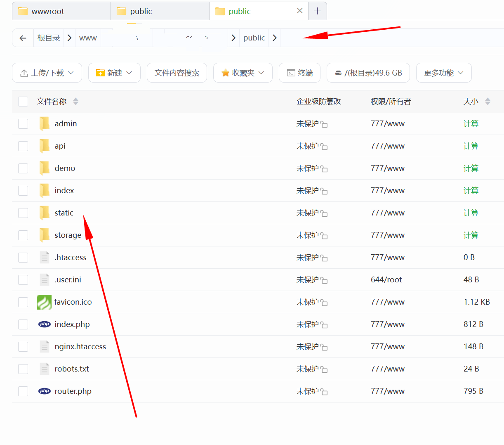The height and width of the screenshot is (445, 504).
Task: Select the router.php checkbox
Action: click(x=23, y=391)
